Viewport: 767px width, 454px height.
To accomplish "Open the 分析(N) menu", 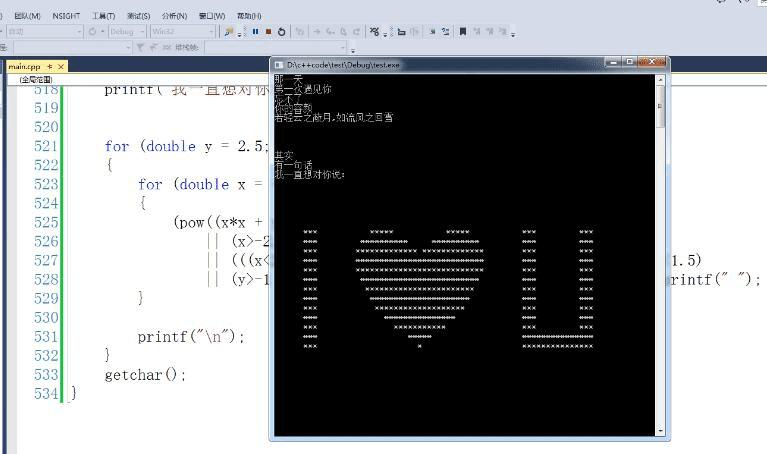I will (175, 16).
